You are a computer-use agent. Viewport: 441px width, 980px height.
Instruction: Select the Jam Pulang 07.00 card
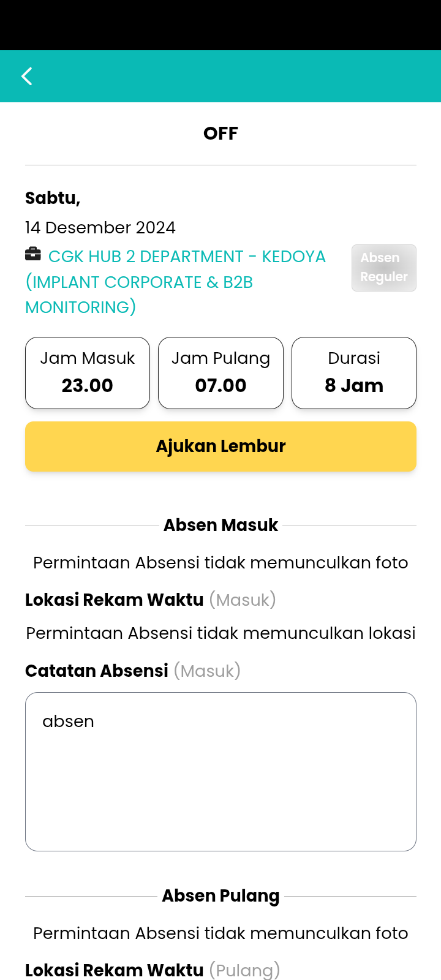pyautogui.click(x=221, y=373)
